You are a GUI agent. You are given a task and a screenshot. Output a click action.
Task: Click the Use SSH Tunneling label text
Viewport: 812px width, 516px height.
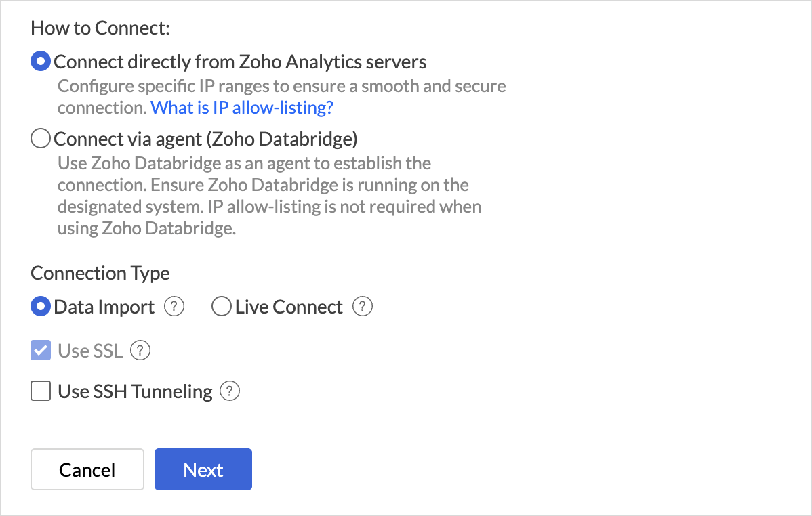[x=135, y=391]
